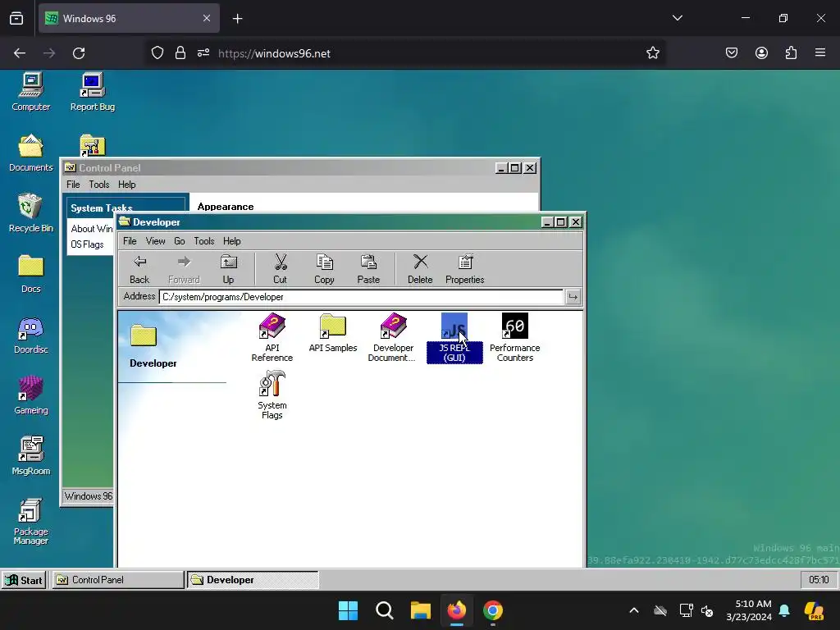
Task: Open Gameing desktop shortcut
Action: click(31, 395)
